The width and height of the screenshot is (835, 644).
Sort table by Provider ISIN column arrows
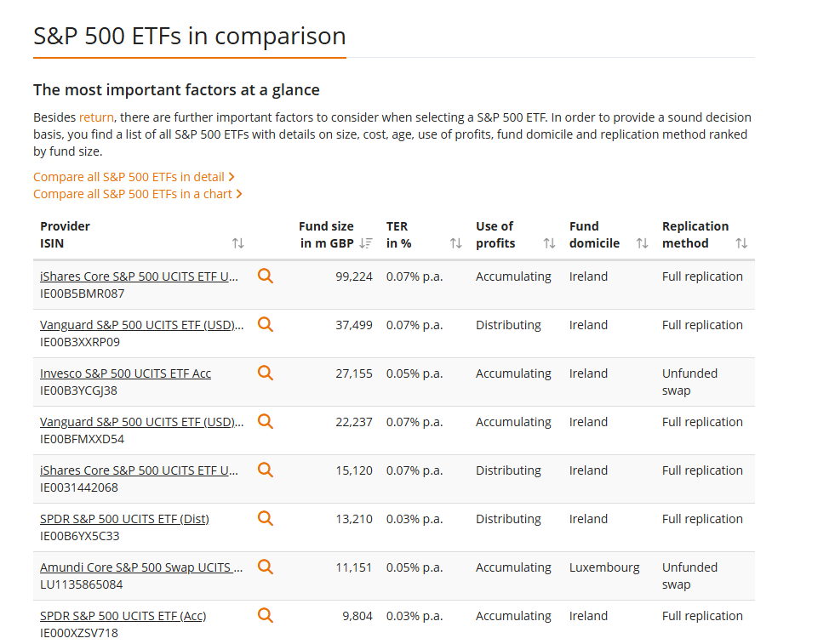point(238,243)
